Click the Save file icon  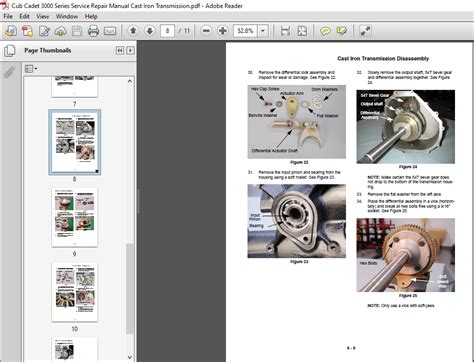[77, 31]
